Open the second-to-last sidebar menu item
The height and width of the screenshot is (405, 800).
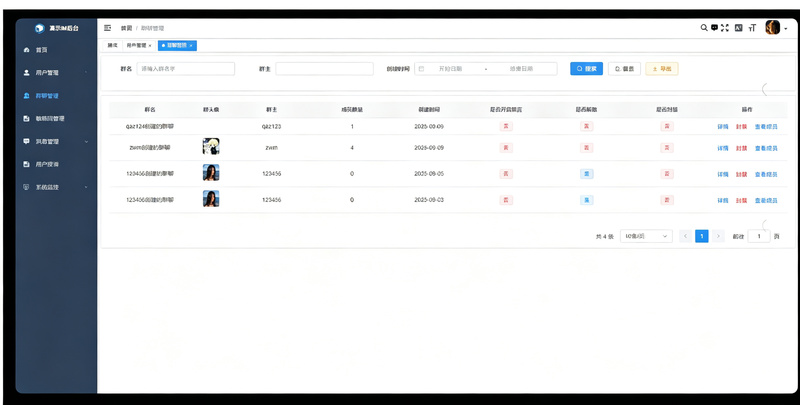pyautogui.click(x=56, y=164)
